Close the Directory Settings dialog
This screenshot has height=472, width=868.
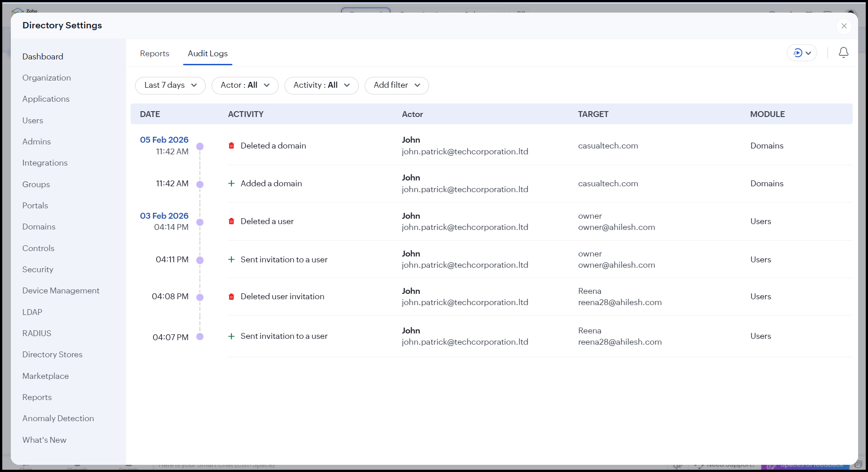point(844,26)
